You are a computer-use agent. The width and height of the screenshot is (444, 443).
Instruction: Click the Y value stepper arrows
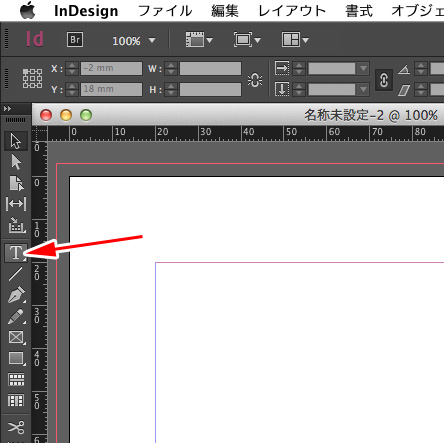pos(72,89)
